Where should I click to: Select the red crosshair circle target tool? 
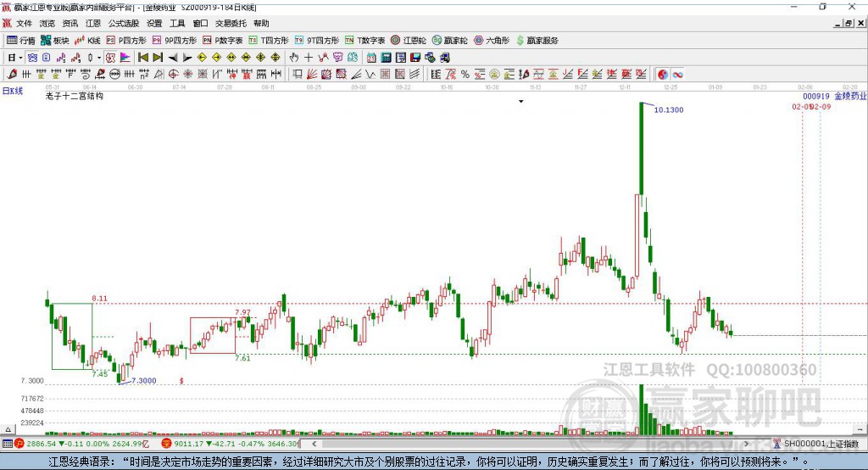(173, 75)
